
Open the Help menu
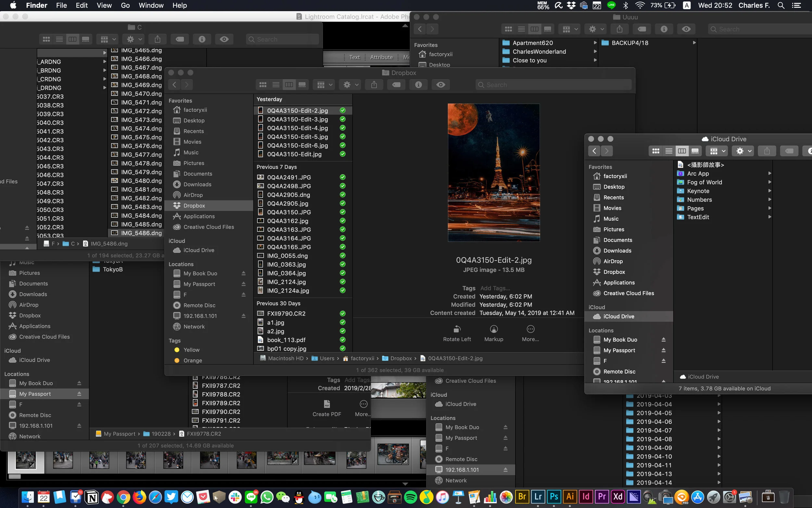point(180,6)
